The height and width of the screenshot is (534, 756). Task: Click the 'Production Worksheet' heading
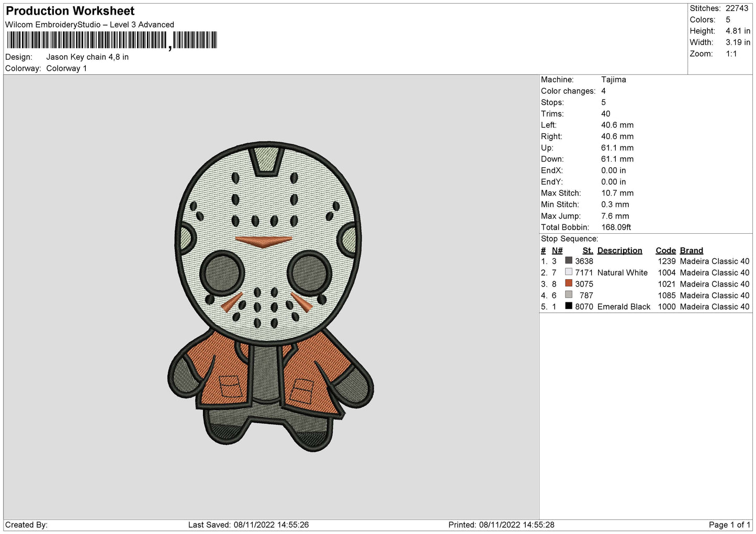70,11
